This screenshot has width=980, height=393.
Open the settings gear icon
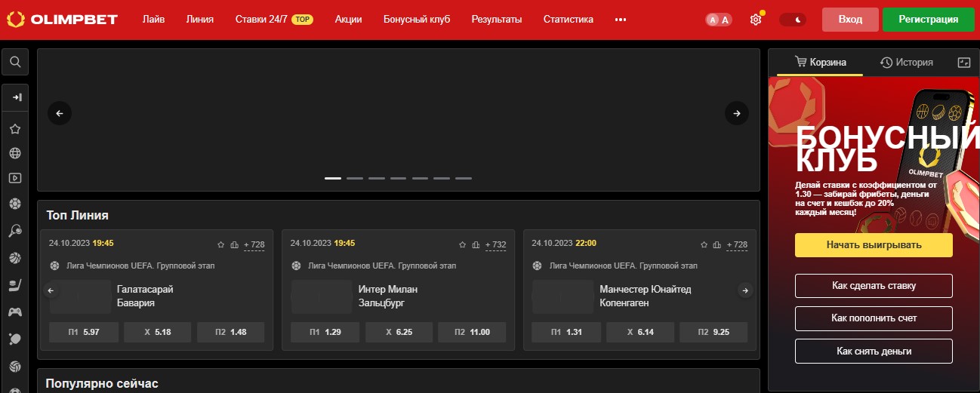pos(756,20)
